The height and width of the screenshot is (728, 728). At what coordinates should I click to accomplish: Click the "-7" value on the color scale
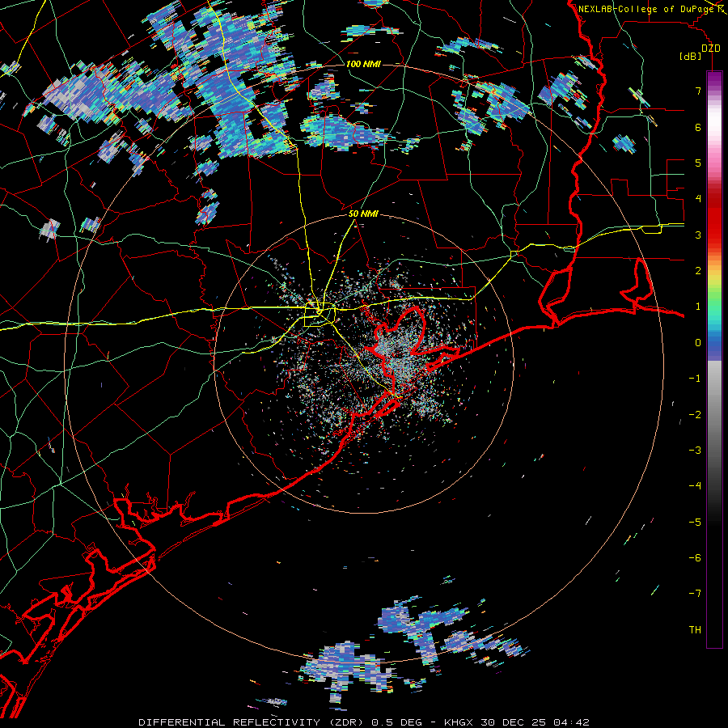[695, 594]
